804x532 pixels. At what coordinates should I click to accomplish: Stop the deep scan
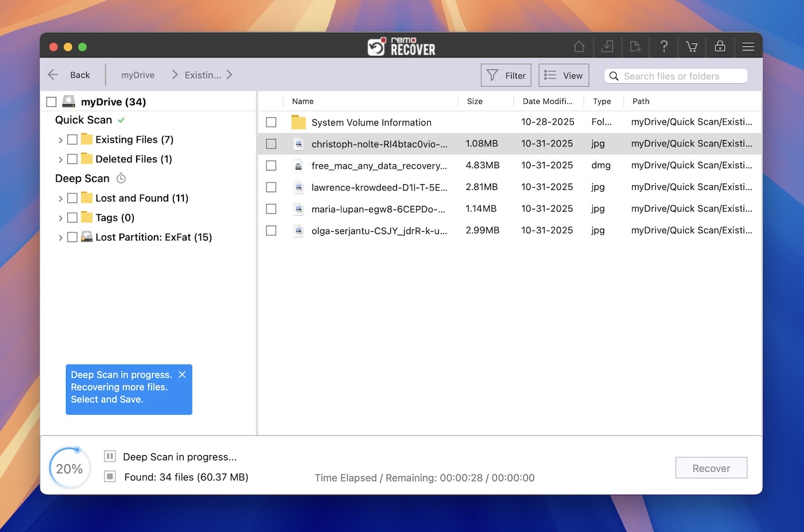click(110, 476)
